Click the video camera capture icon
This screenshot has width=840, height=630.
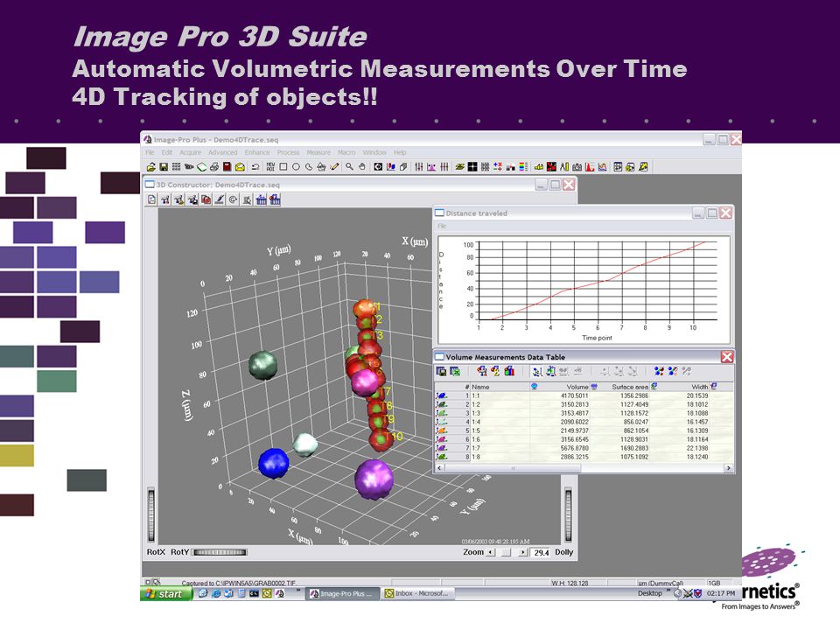point(189,166)
